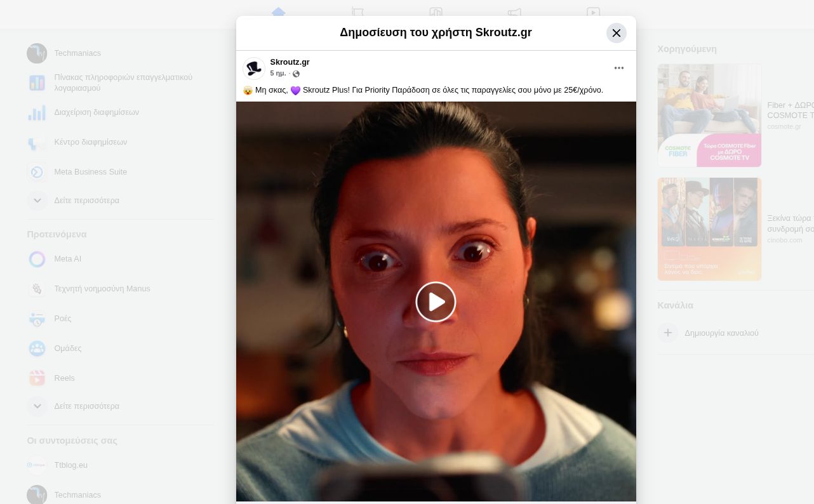This screenshot has width=814, height=504.
Task: Go to Ομάδες in the sidebar
Action: 67,348
